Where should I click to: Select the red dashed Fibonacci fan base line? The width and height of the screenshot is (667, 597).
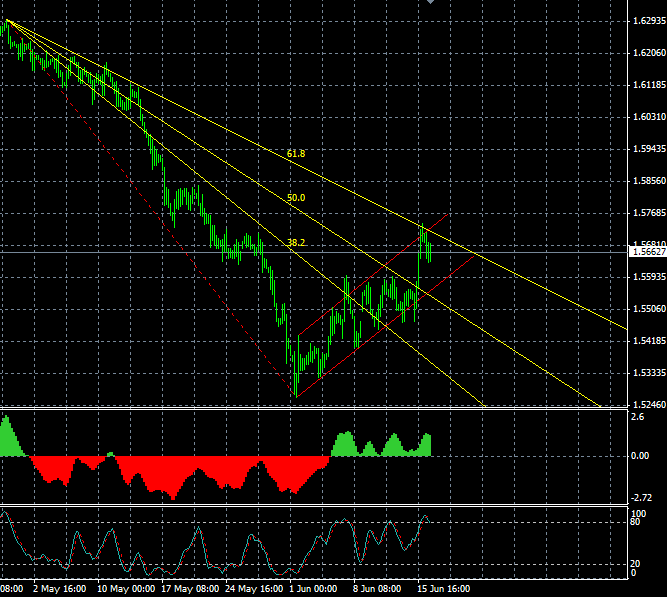151,209
